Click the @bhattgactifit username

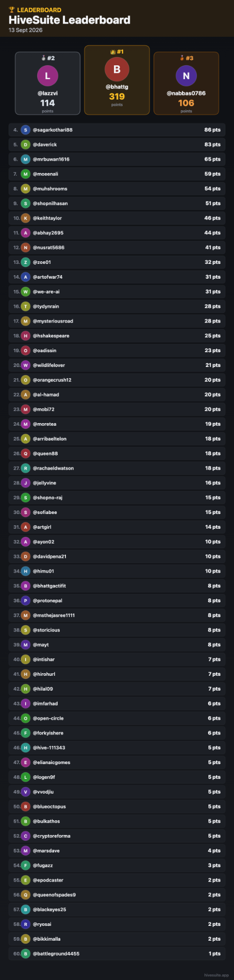[x=50, y=586]
